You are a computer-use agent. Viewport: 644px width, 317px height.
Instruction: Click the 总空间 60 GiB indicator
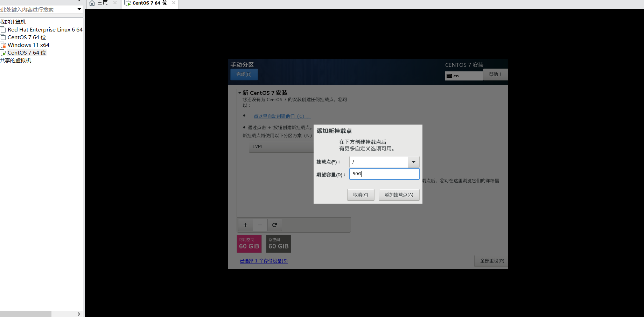[x=279, y=244]
